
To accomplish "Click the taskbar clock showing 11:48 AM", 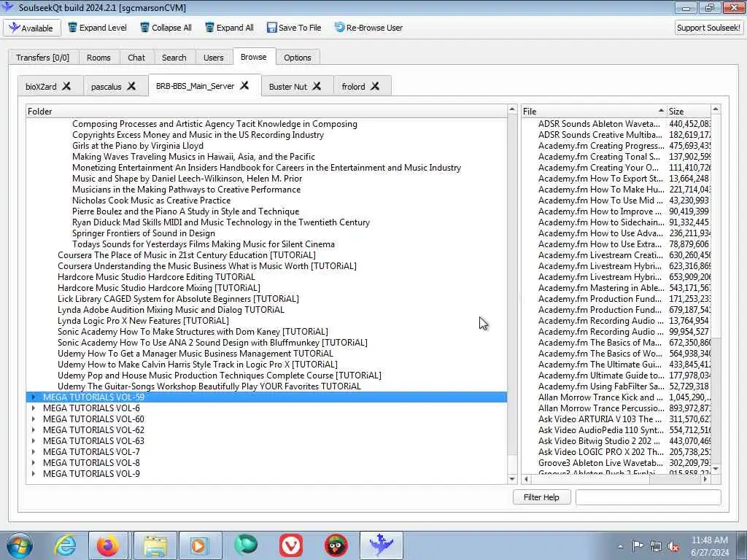I will 710,546.
